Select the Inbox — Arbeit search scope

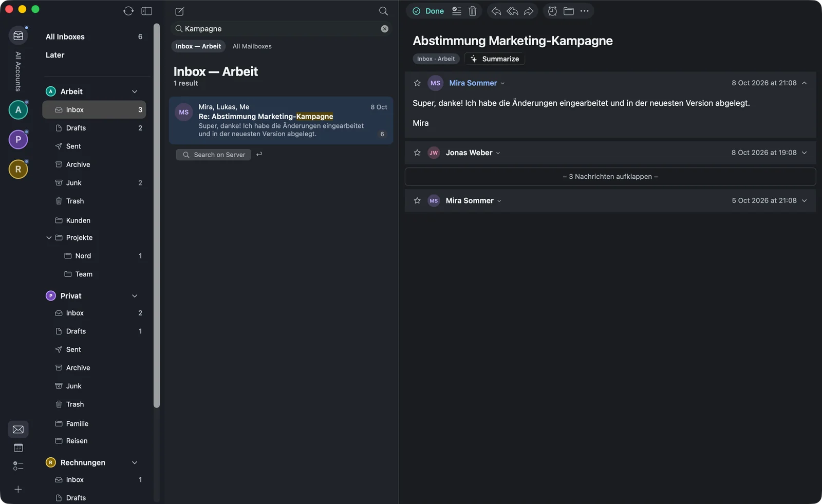pyautogui.click(x=198, y=46)
